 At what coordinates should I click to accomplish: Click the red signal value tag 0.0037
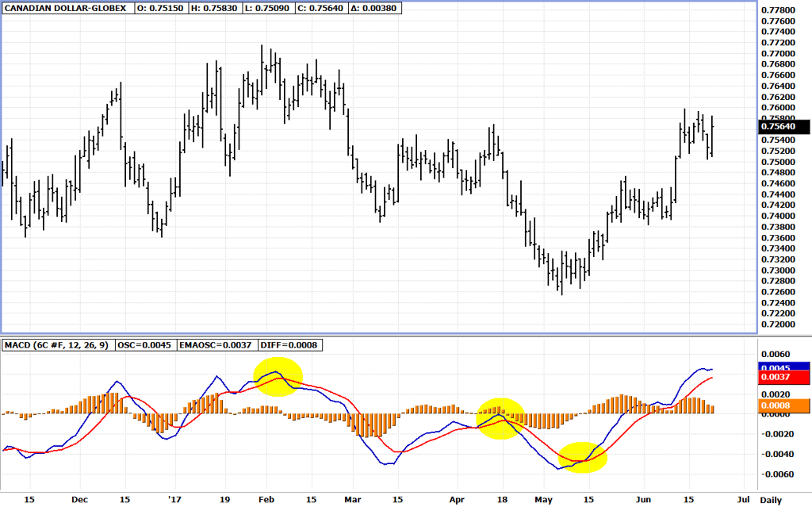pyautogui.click(x=783, y=378)
